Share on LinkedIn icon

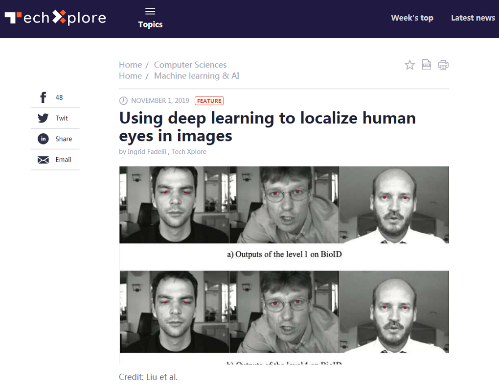point(43,139)
